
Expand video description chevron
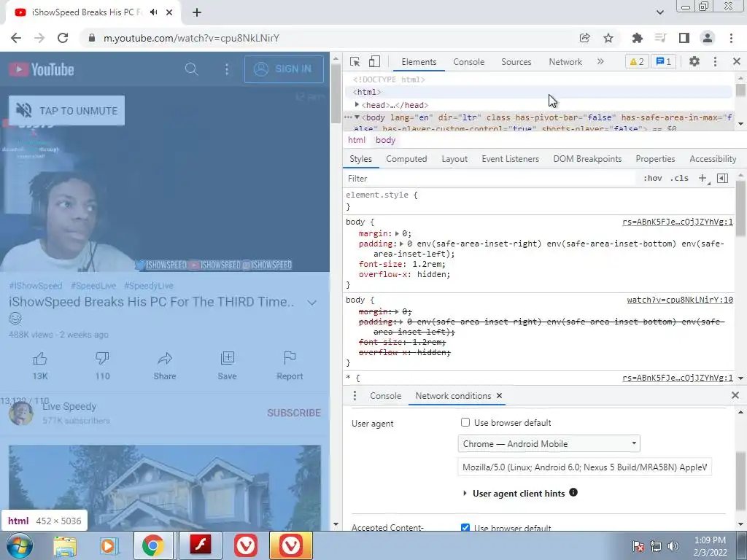(x=311, y=303)
